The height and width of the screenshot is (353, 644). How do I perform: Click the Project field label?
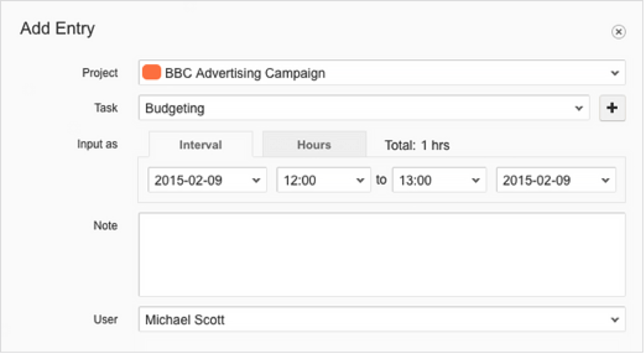click(100, 73)
